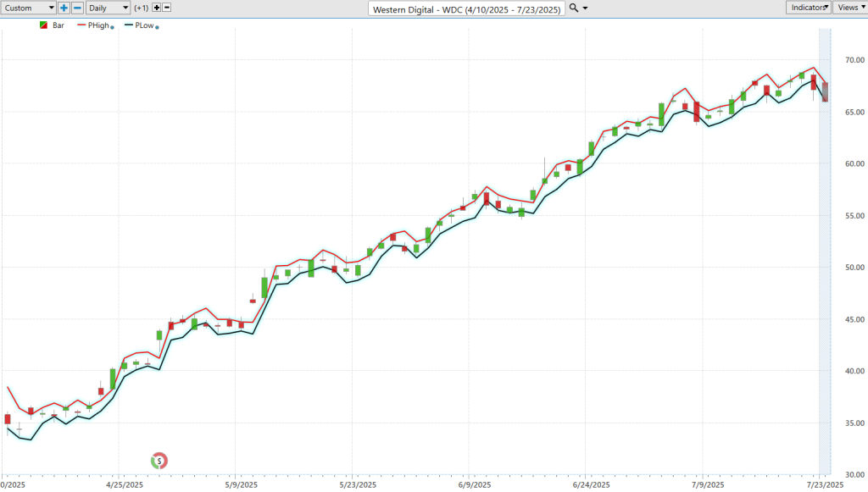Viewport: 868px width, 492px height.
Task: Click the Bar legend red-green icon
Action: 44,25
